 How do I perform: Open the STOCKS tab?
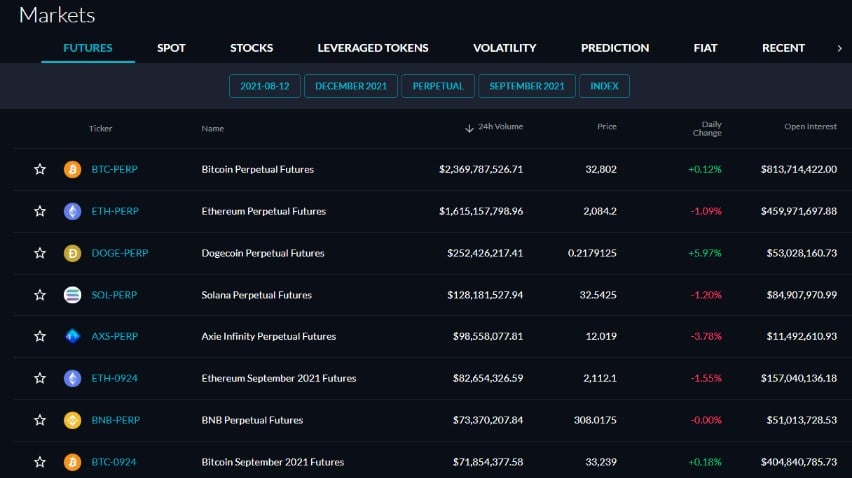coord(252,48)
